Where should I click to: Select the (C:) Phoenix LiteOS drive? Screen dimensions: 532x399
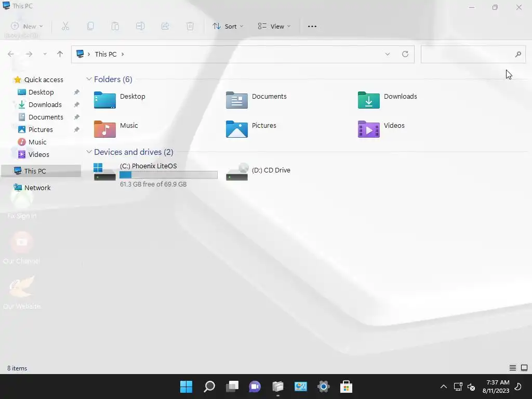155,175
